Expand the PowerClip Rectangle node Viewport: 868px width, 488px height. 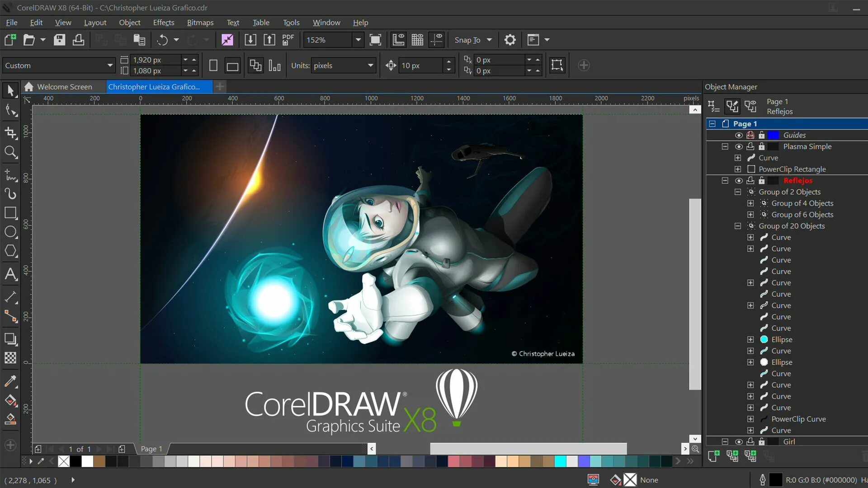[x=738, y=169]
